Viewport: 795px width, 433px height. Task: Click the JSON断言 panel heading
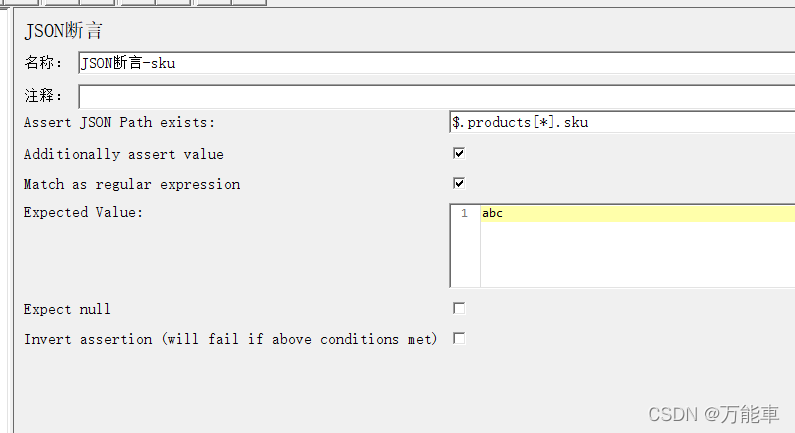coord(63,31)
